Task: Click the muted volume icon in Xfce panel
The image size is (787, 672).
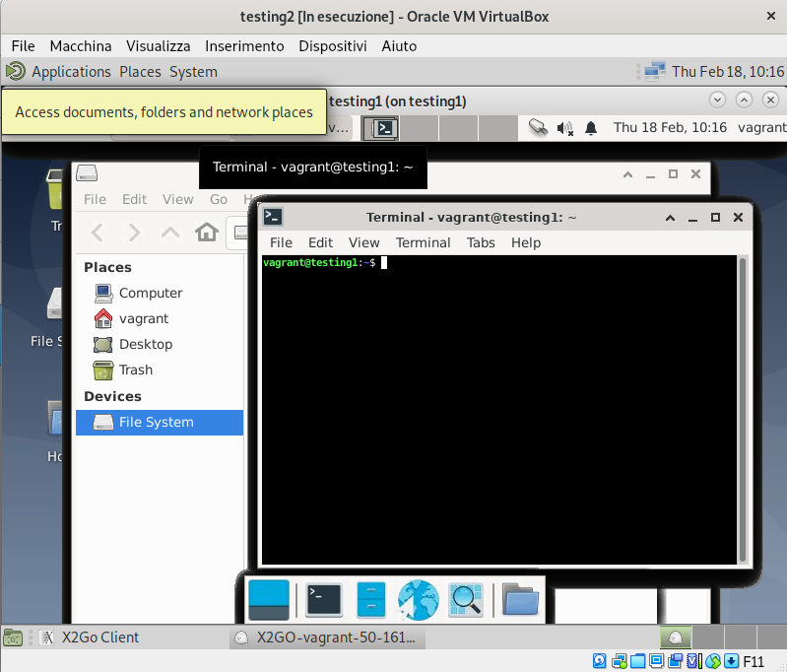Action: click(565, 128)
